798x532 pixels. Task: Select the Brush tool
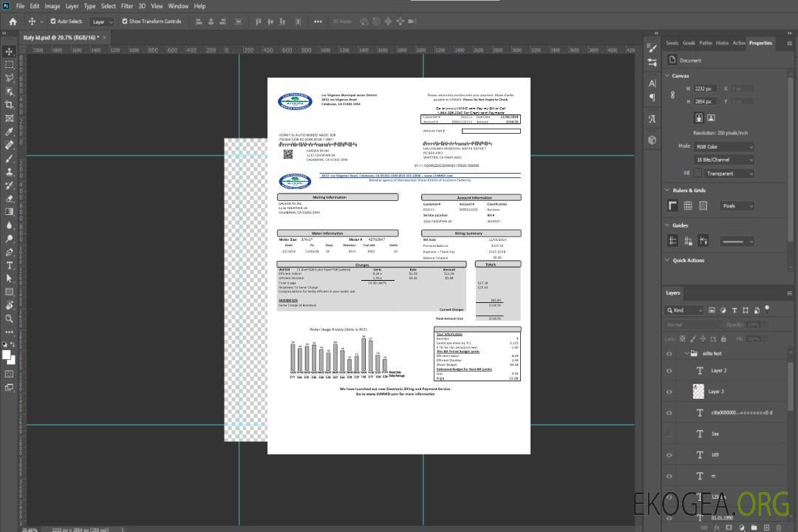click(9, 158)
